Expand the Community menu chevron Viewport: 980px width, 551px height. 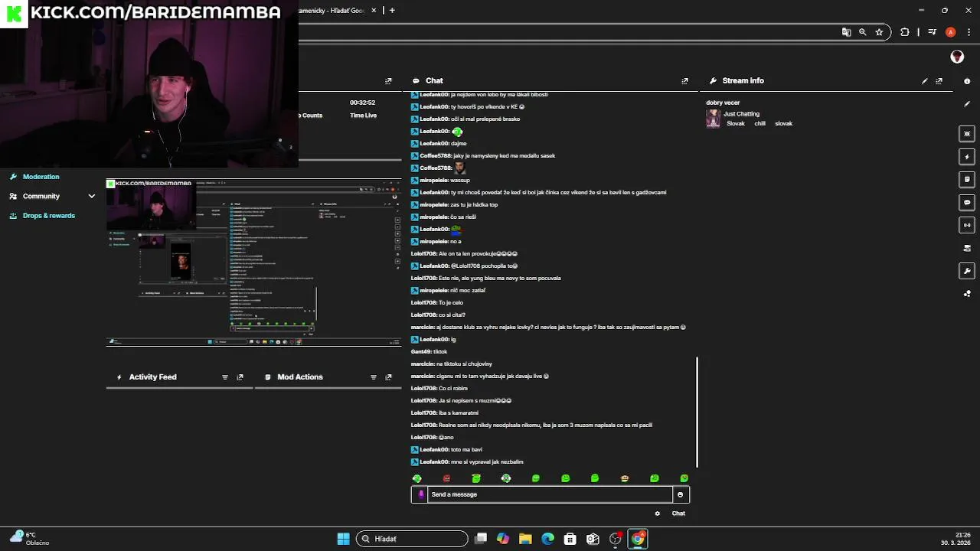click(92, 196)
